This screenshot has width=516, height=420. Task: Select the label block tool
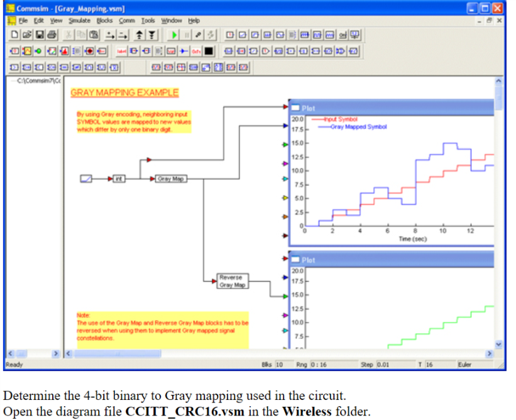(x=121, y=52)
